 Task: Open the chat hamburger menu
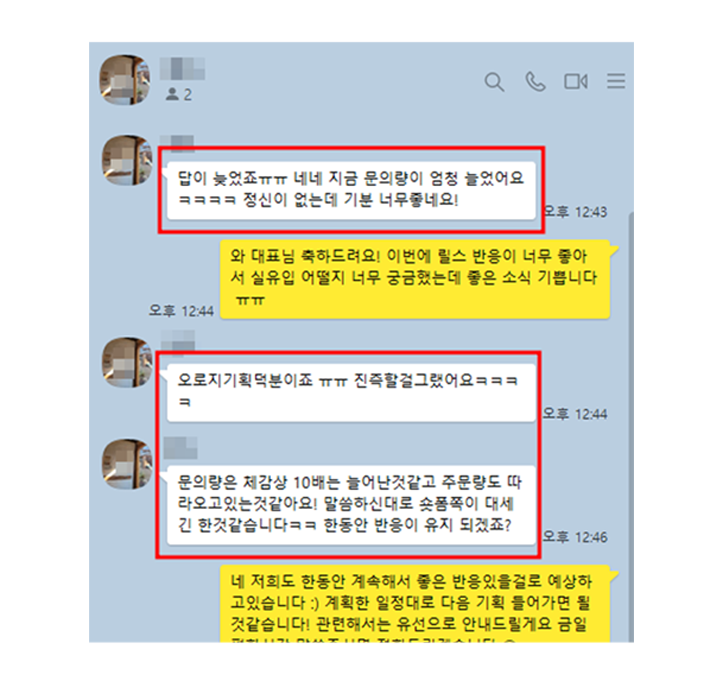click(x=616, y=81)
